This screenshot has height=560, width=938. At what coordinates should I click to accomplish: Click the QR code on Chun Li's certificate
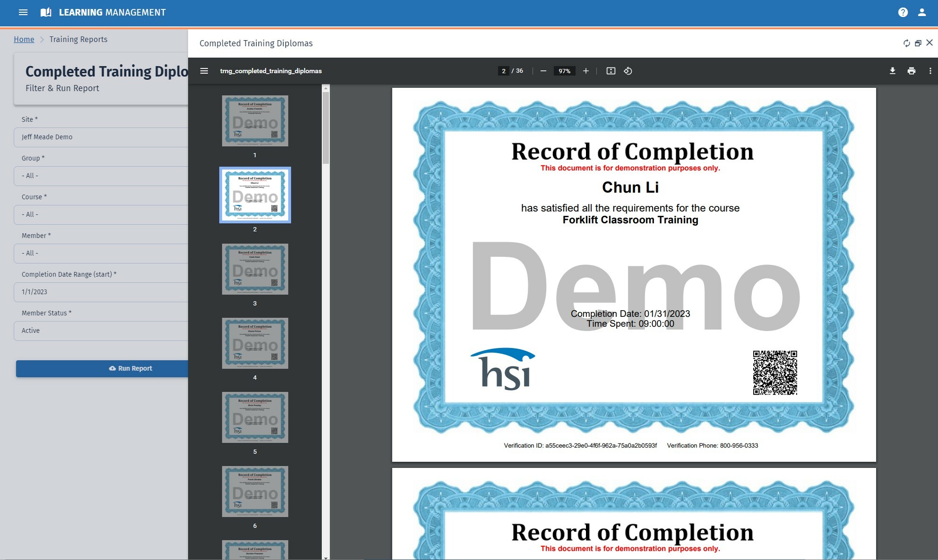pyautogui.click(x=775, y=373)
